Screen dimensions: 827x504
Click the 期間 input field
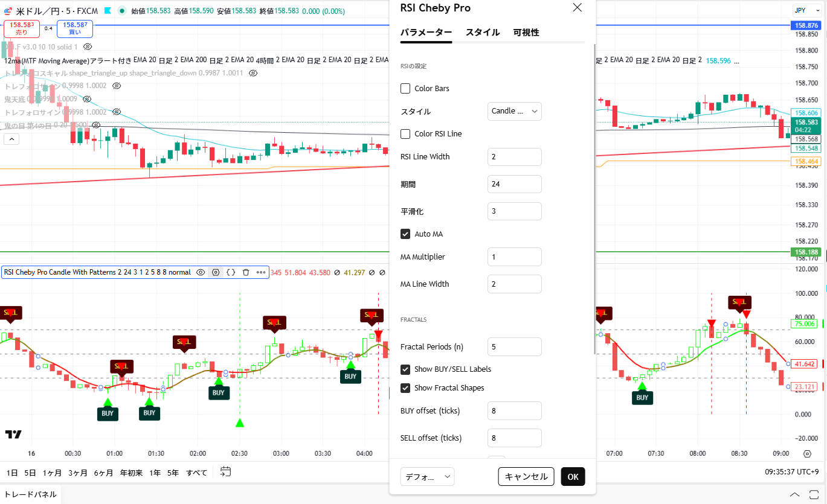(514, 184)
